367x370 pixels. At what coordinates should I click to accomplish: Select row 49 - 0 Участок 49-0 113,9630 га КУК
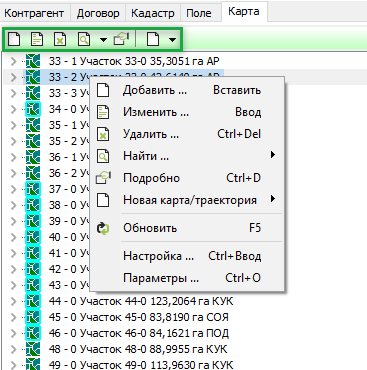click(141, 365)
